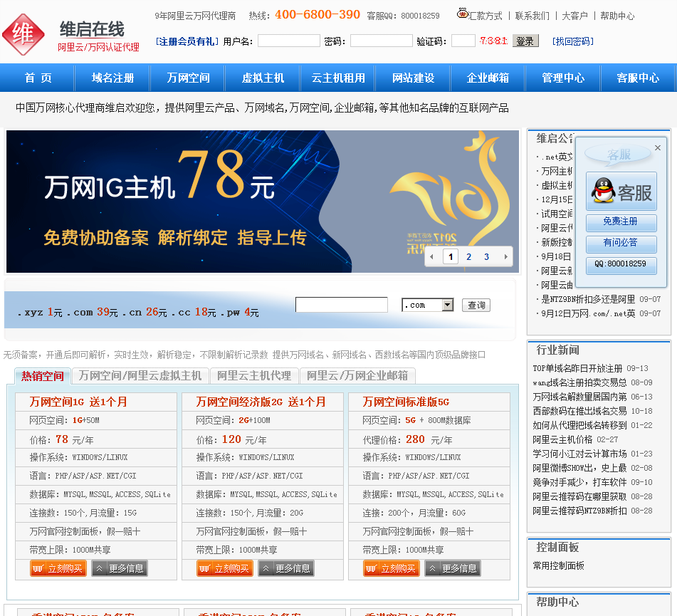This screenshot has height=616, width=677.
Task: Open 万网空间 in the navigation bar
Action: click(188, 78)
